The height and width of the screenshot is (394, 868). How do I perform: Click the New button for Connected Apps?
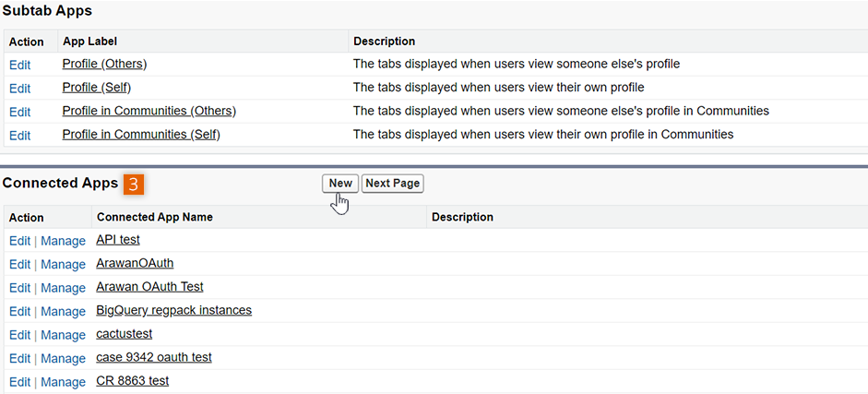[x=340, y=184]
